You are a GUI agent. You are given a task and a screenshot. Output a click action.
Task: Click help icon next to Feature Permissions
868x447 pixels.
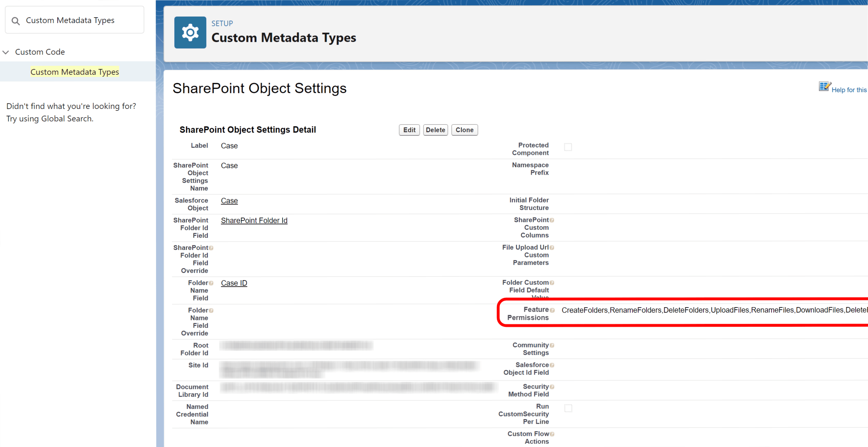[x=552, y=310]
